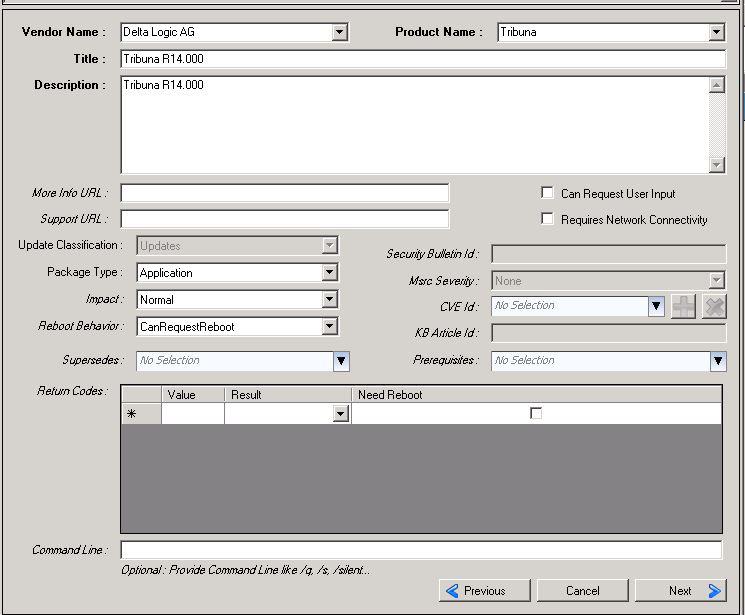This screenshot has width=745, height=615.
Task: Click the X Remove CVE Id icon
Action: coord(714,307)
